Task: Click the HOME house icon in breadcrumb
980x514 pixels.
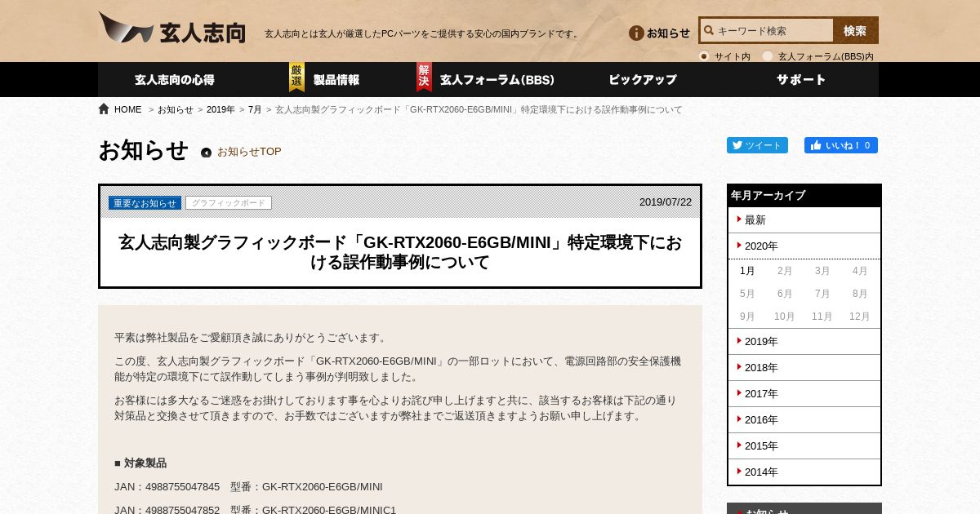Action: [104, 109]
